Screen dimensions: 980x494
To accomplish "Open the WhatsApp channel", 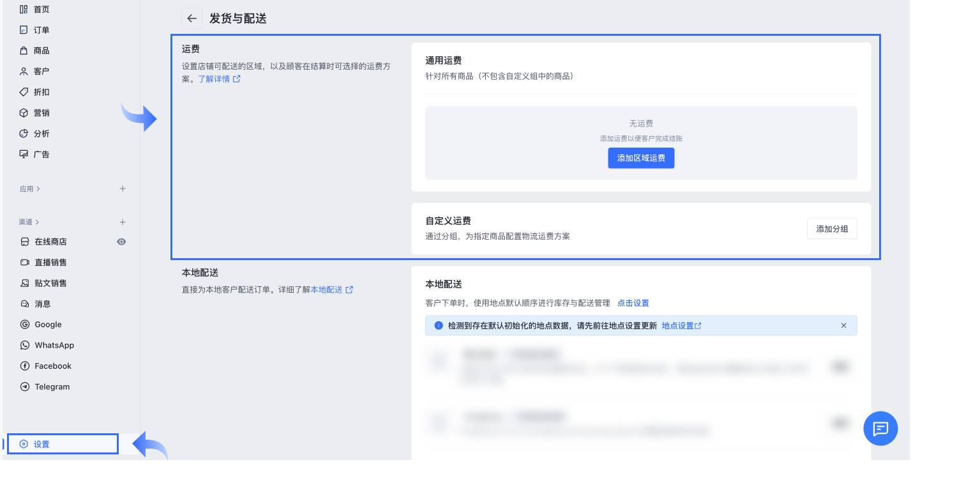I will pos(54,345).
